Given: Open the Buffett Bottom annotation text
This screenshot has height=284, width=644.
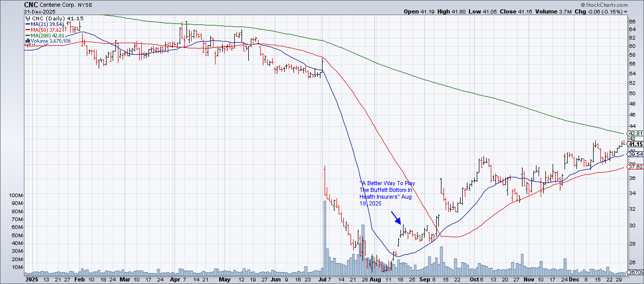Looking at the screenshot, I should (387, 193).
